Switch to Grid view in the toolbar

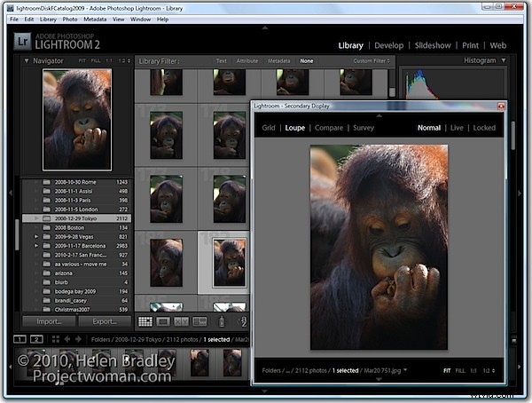pyautogui.click(x=145, y=321)
